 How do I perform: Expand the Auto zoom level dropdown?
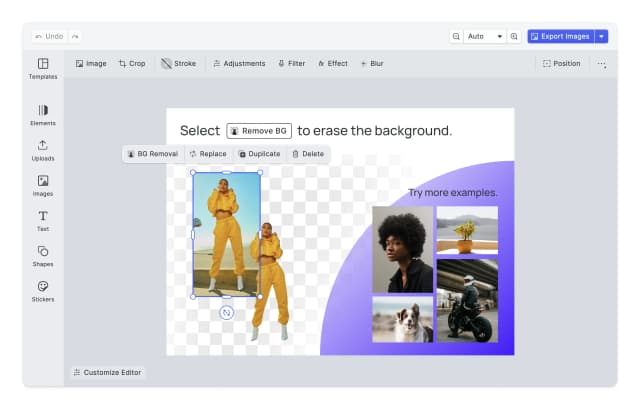pos(486,36)
